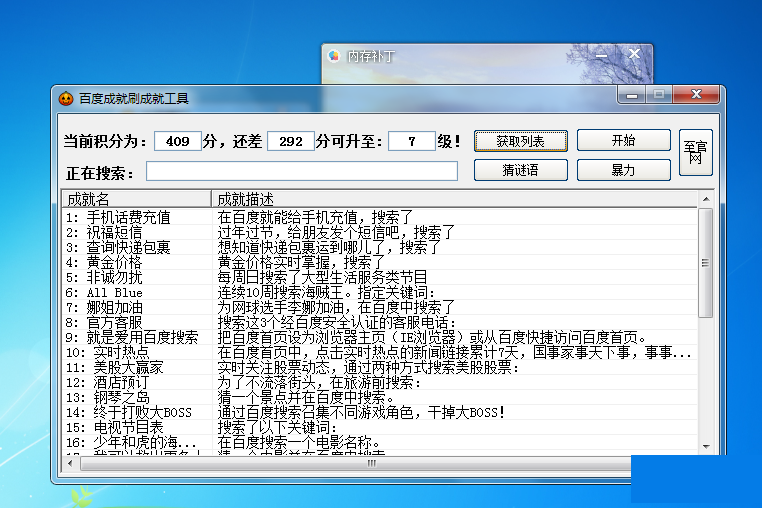Viewport: 762px width, 508px height.
Task: Select row 9: 就是爱用百度搜索
Action: click(x=380, y=337)
